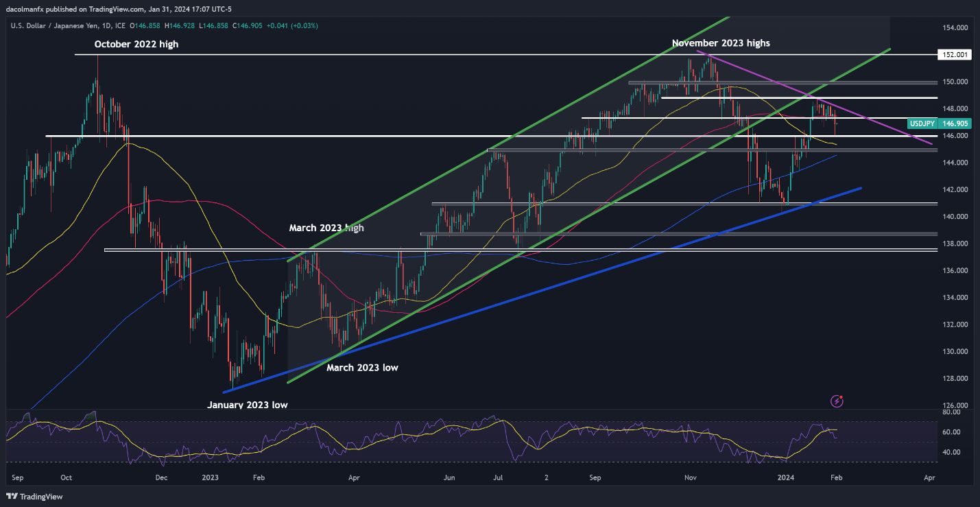Click the publisher line starting with 'dacolmanfx published on TradingView.com'
Image resolution: width=980 pixels, height=507 pixels.
(119, 10)
